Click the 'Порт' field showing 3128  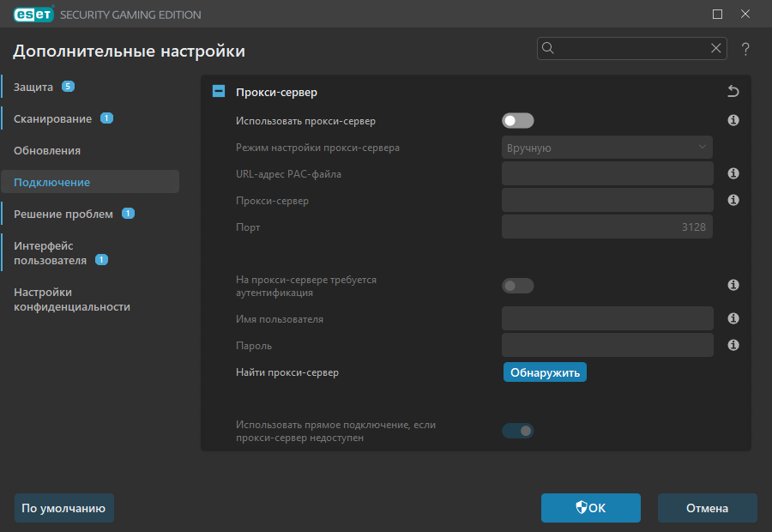click(x=607, y=227)
